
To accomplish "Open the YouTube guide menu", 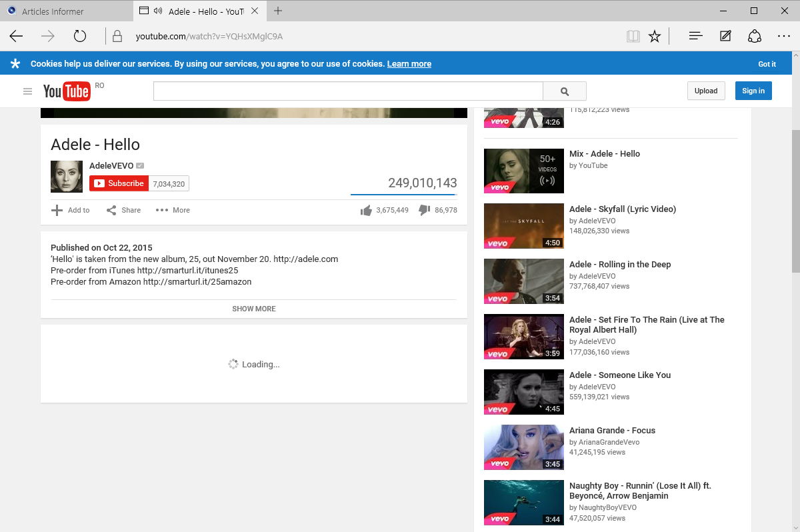I will click(x=27, y=91).
